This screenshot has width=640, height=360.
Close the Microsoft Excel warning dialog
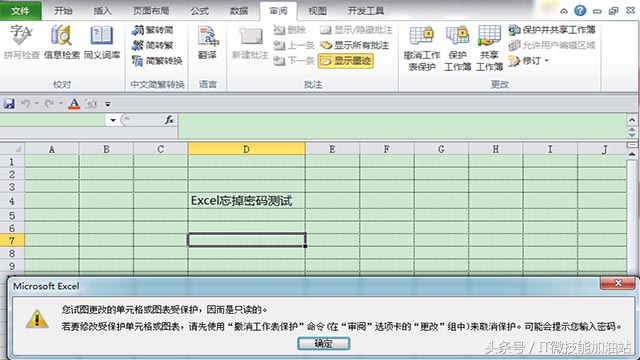[618, 283]
